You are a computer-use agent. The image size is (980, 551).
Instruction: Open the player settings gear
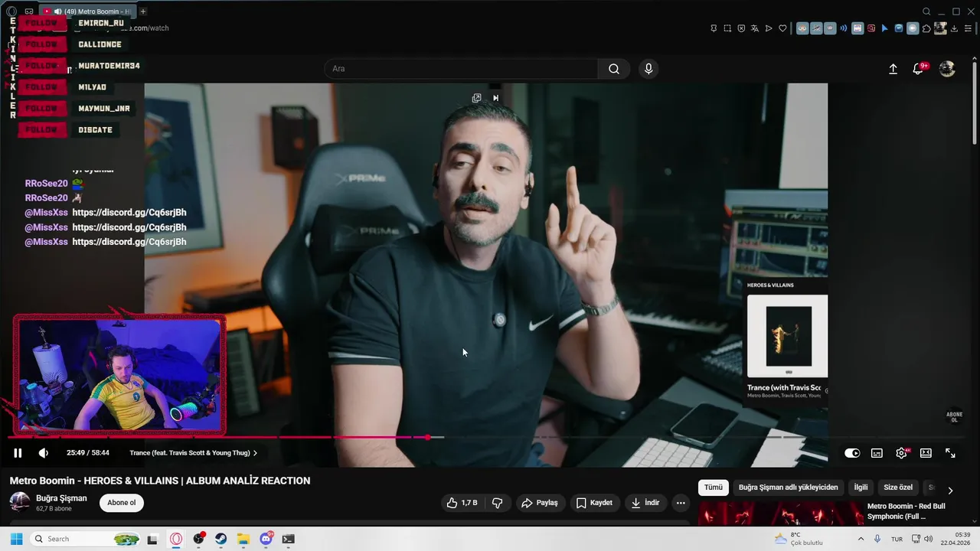coord(901,453)
